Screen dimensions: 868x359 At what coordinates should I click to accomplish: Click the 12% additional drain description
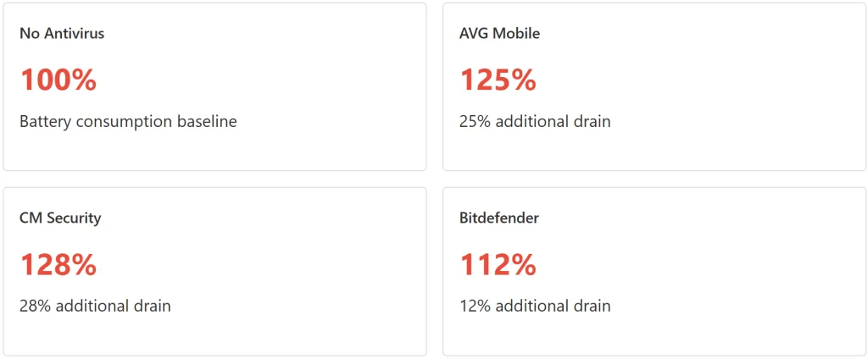pos(535,306)
